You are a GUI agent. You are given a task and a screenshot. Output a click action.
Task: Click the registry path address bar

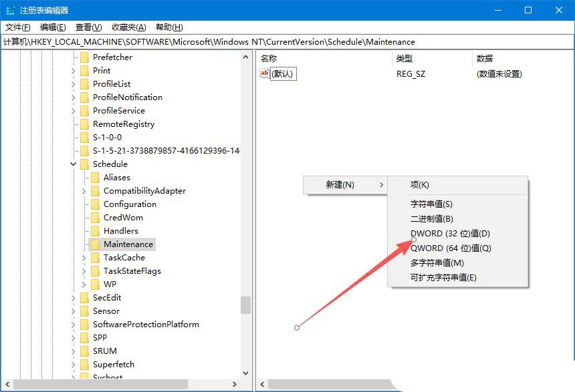[287, 42]
